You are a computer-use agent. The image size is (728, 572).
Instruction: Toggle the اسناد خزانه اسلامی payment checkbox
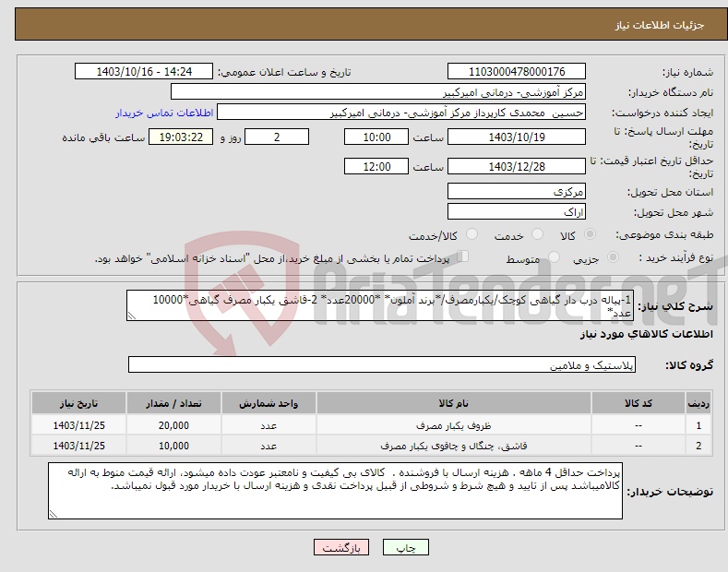[x=463, y=256]
